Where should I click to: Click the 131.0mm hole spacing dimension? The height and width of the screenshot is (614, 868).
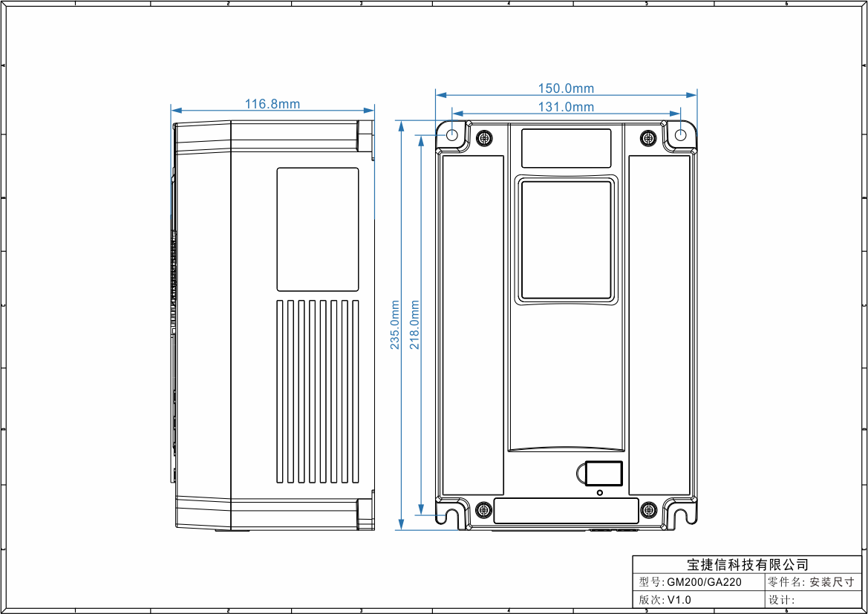tap(566, 107)
